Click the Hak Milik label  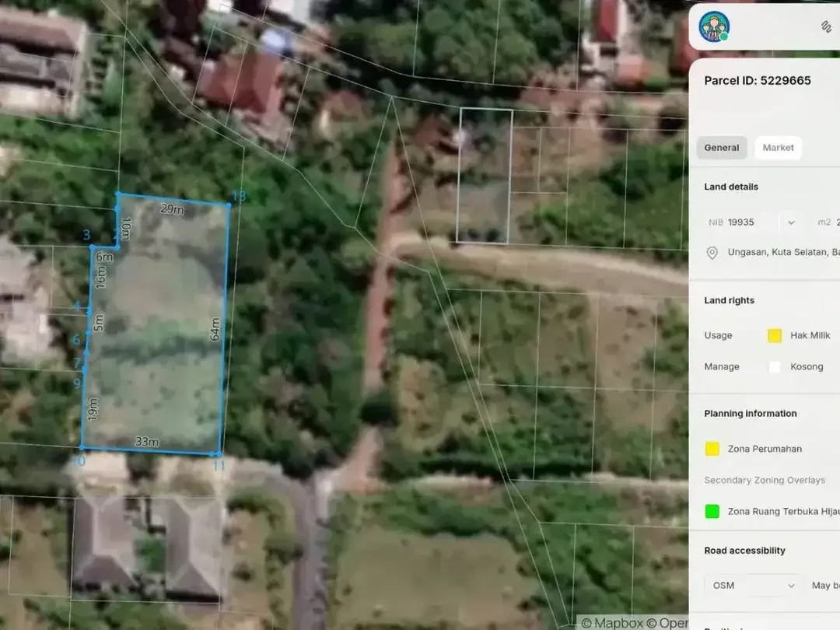pos(810,335)
